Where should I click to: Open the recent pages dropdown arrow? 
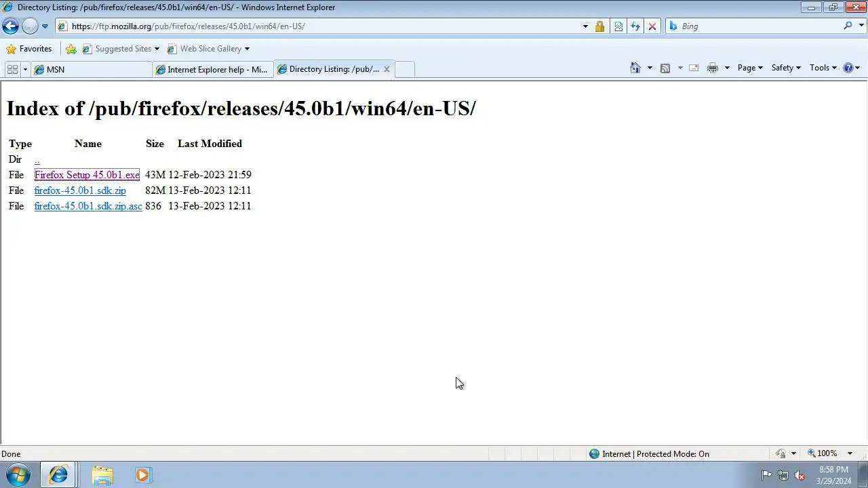pos(45,26)
